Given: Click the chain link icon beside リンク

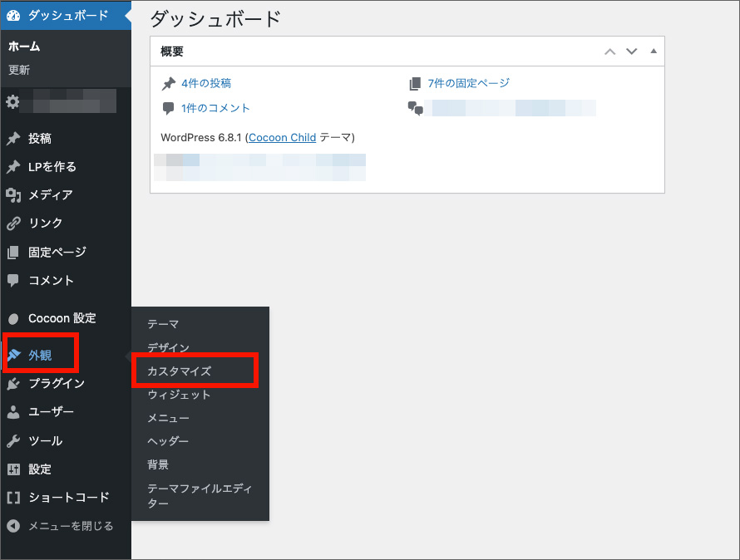Looking at the screenshot, I should (x=13, y=224).
